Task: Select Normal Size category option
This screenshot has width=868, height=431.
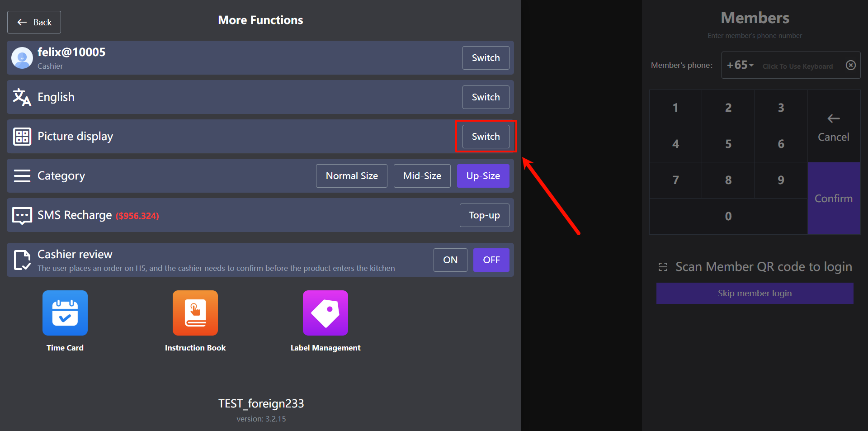Action: click(352, 176)
